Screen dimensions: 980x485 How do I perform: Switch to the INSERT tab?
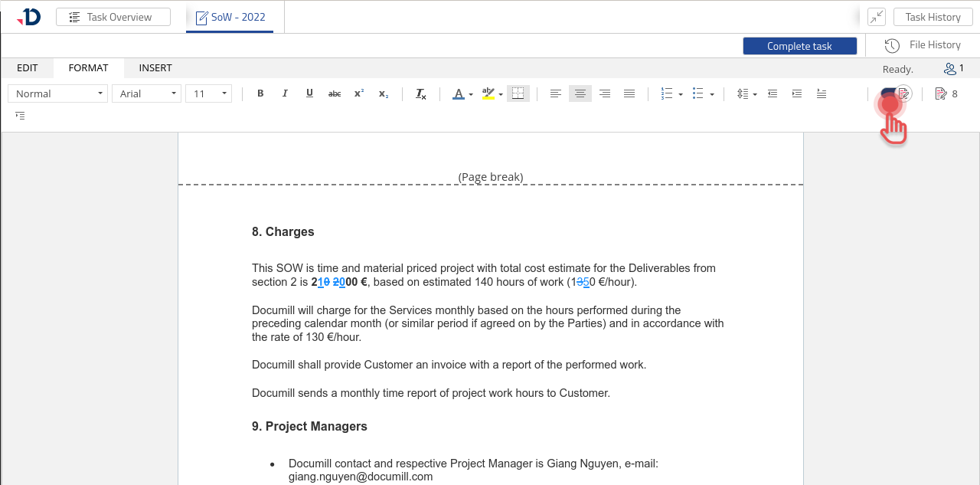pos(155,68)
